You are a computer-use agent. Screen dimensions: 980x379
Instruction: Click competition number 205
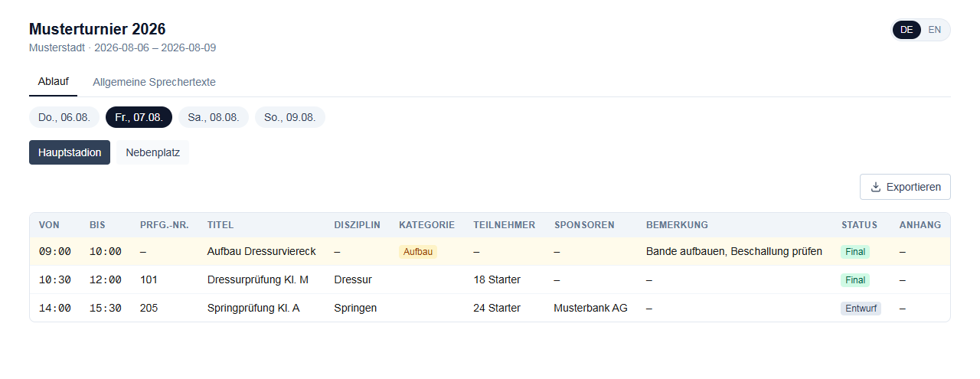tap(149, 308)
